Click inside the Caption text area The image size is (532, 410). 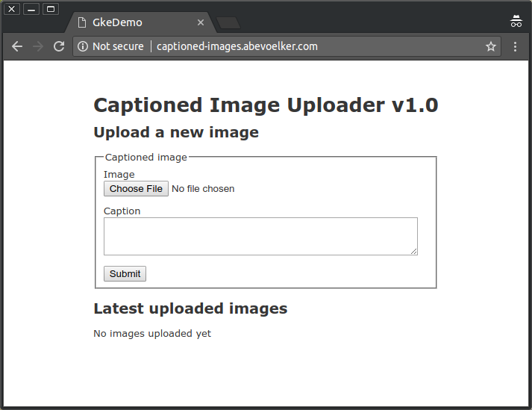click(x=260, y=236)
